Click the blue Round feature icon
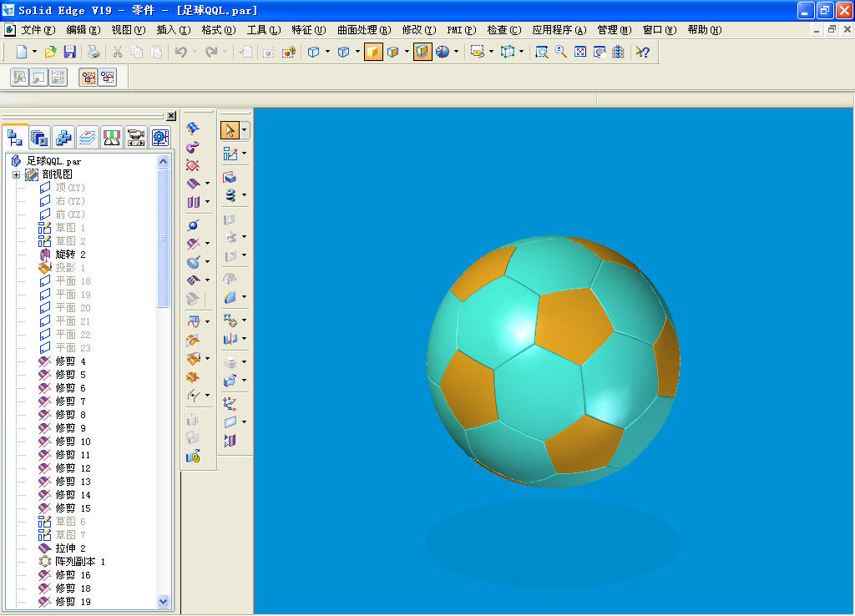Image resolution: width=855 pixels, height=616 pixels. pos(230,297)
